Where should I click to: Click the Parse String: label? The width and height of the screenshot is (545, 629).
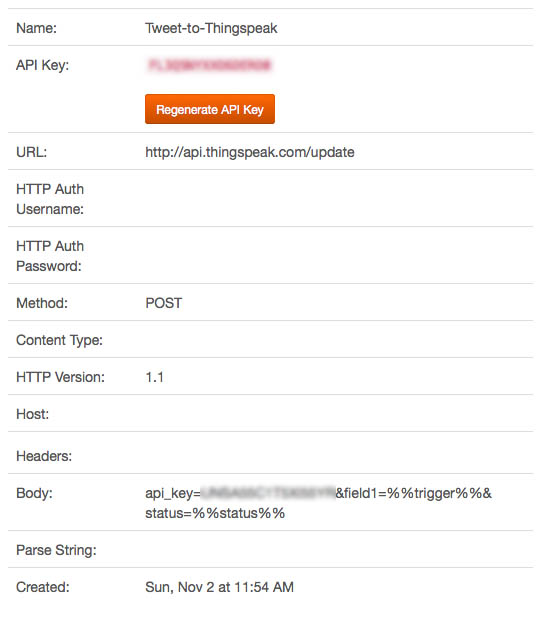57,550
